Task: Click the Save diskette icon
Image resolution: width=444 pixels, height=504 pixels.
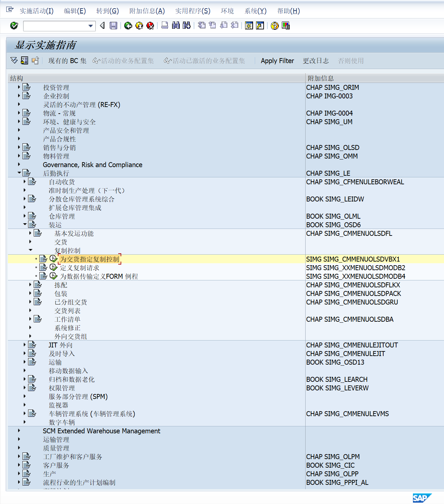Action: coord(113,26)
